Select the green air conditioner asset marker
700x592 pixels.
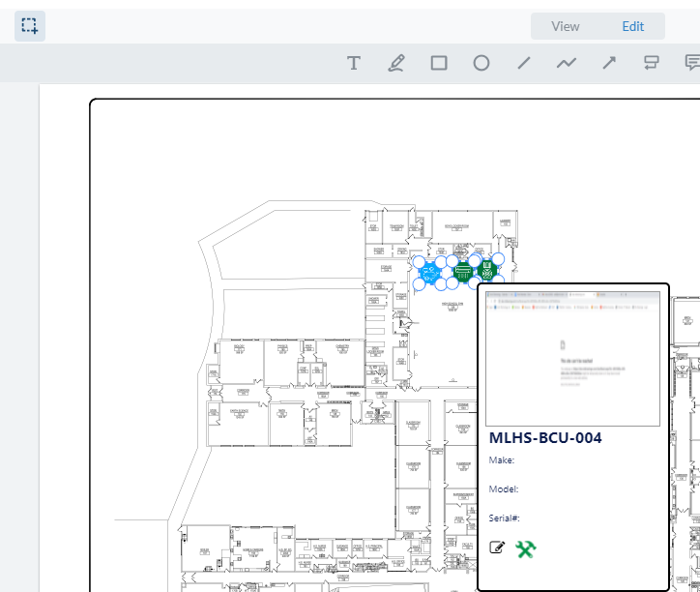click(x=463, y=272)
